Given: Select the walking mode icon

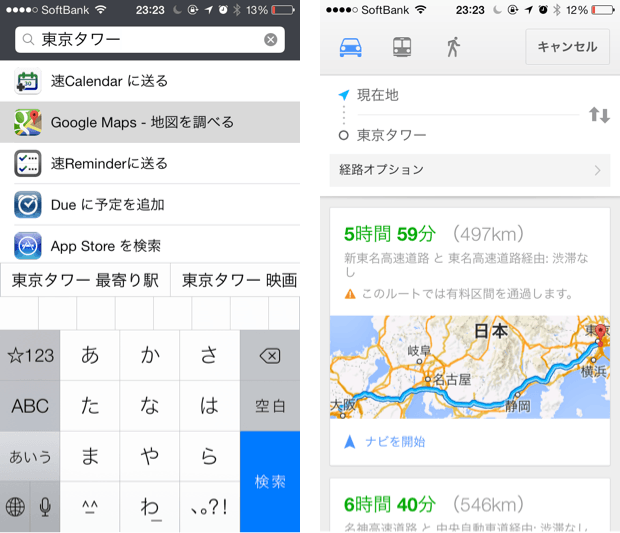Looking at the screenshot, I should click(454, 47).
